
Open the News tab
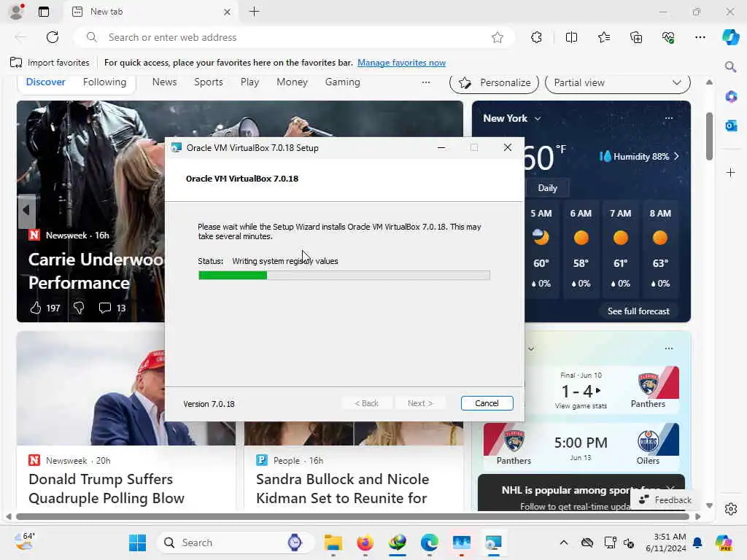[x=164, y=82]
